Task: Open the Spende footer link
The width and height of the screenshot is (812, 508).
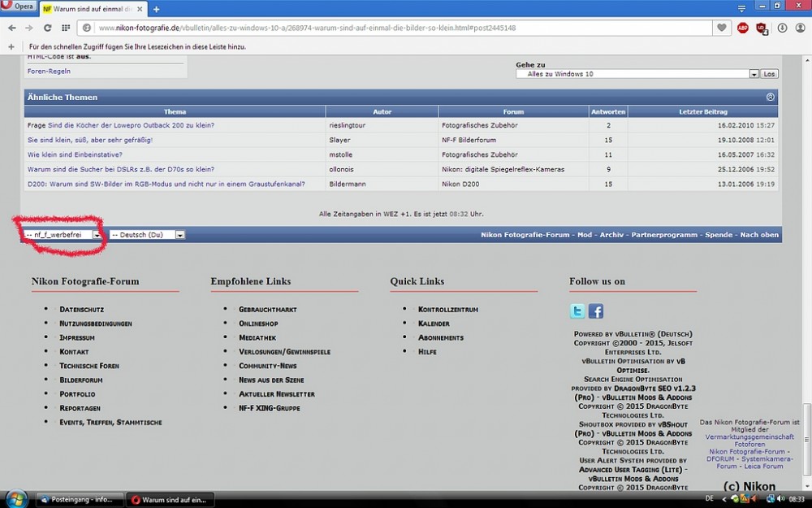Action: coord(719,235)
